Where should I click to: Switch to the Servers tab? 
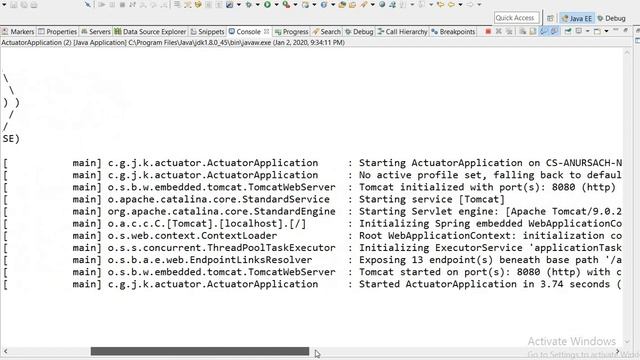coord(96,31)
